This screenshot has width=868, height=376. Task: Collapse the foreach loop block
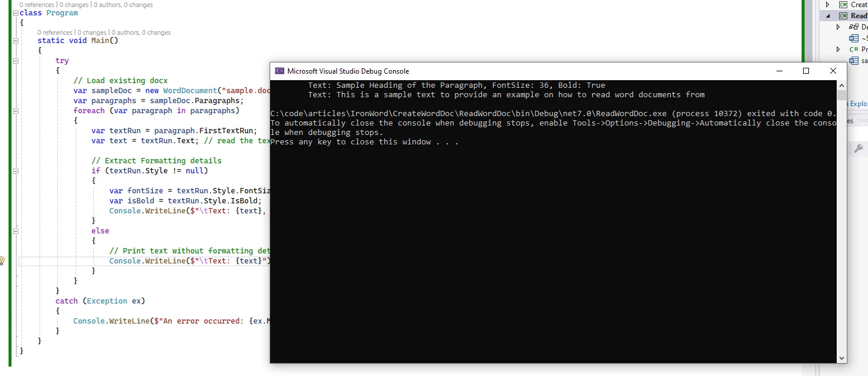coord(15,111)
